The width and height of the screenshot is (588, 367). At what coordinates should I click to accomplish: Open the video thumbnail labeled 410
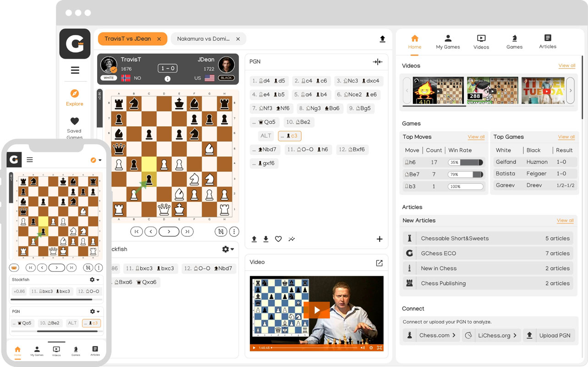[x=438, y=90]
